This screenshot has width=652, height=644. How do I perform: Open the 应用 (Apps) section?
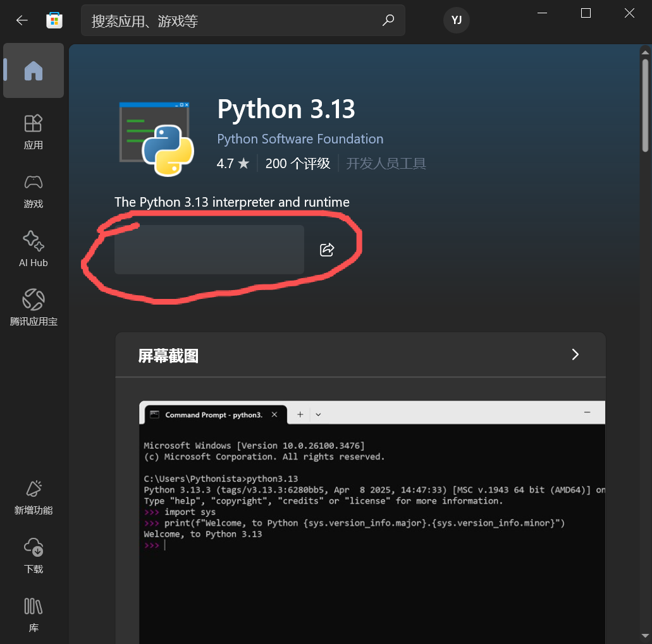[34, 132]
